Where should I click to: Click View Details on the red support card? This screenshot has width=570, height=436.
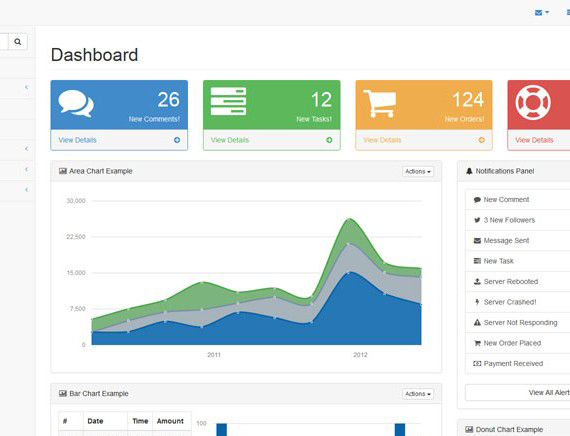coord(534,140)
